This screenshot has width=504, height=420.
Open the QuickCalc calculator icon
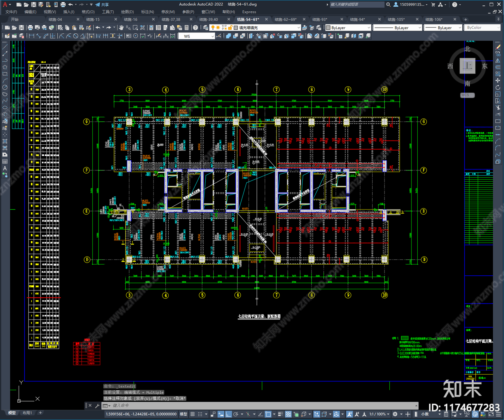(186, 28)
